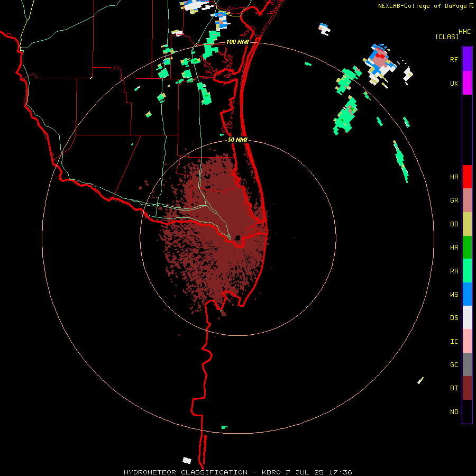Click the 50 NMI range ring label

(237, 140)
